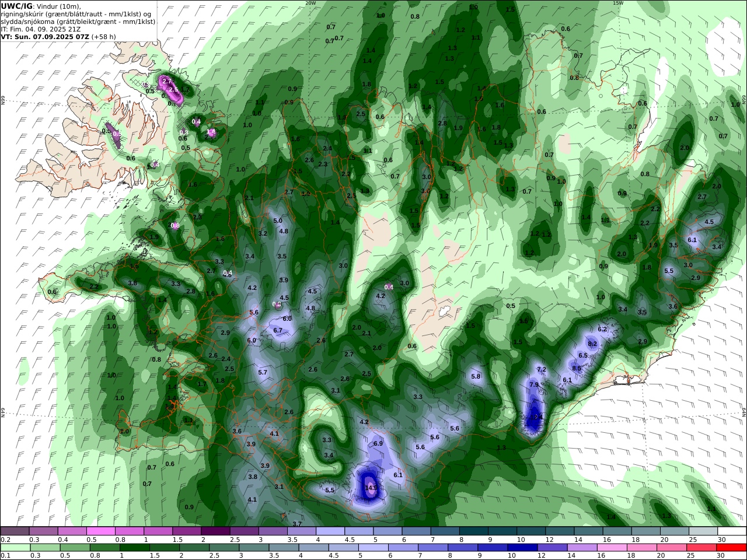
Task: Click the lightest green rain swatch labeled 0.1
Action: pyautogui.click(x=15, y=548)
